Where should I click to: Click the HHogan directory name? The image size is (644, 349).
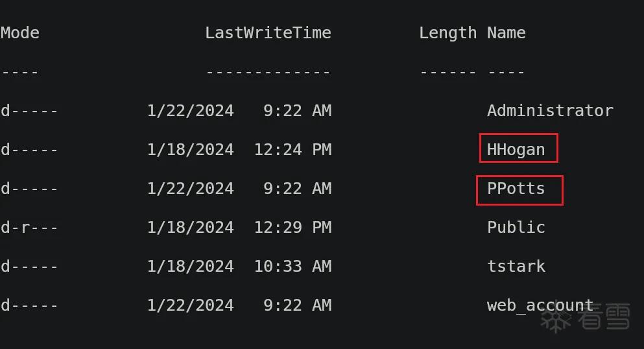point(516,150)
